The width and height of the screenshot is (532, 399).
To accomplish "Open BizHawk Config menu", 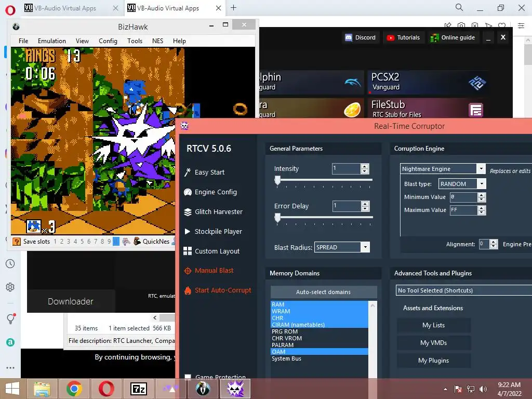I will pos(108,41).
